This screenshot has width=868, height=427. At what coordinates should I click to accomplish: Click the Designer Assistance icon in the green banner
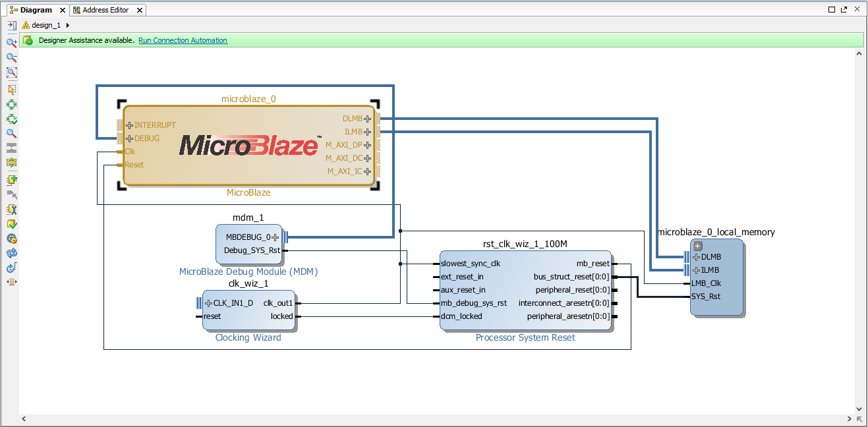(x=28, y=40)
